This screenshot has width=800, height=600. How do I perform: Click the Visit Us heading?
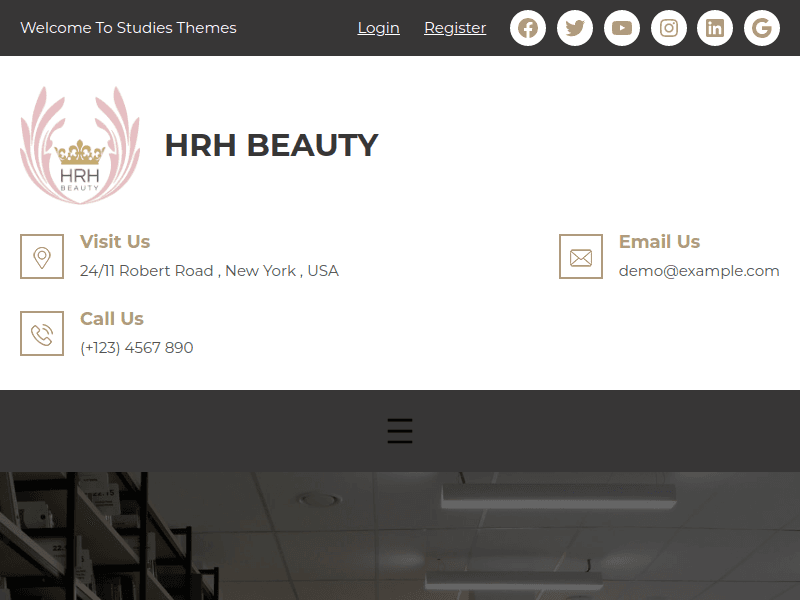[115, 241]
